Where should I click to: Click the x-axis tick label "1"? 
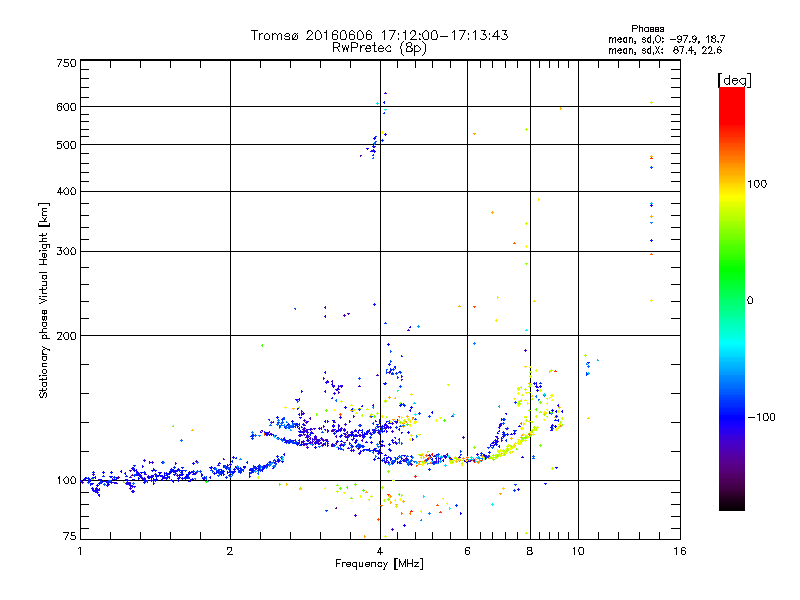80,551
